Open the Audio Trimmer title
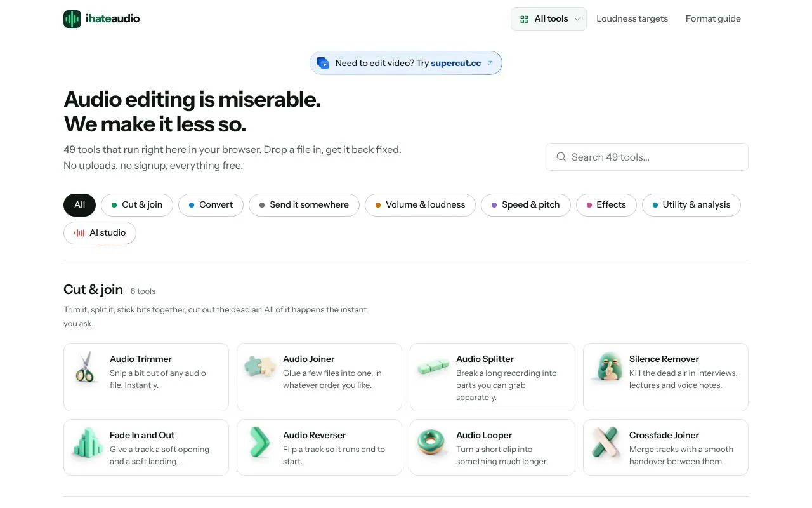 [141, 359]
